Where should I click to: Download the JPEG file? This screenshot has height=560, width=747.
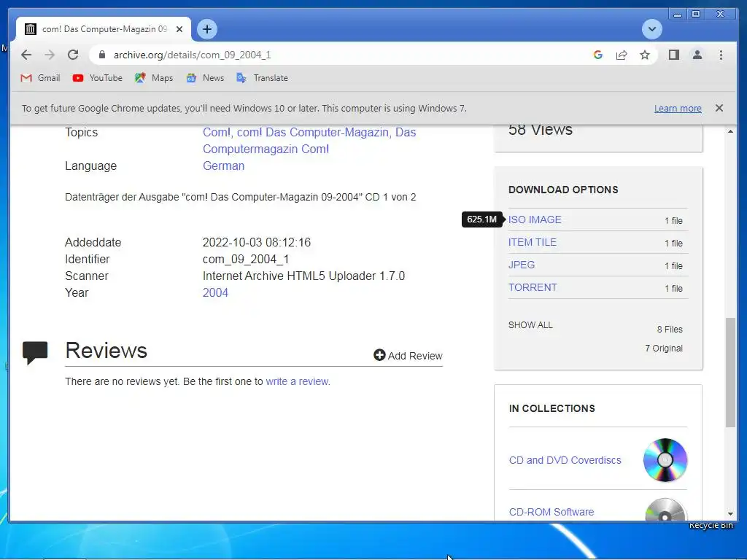pyautogui.click(x=521, y=265)
